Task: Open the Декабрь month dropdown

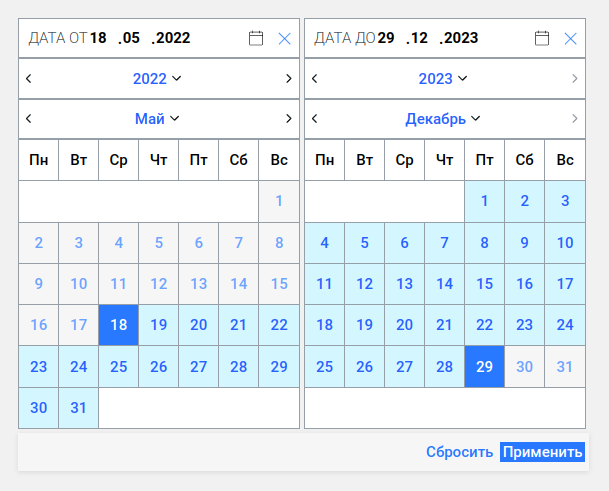Action: click(443, 118)
